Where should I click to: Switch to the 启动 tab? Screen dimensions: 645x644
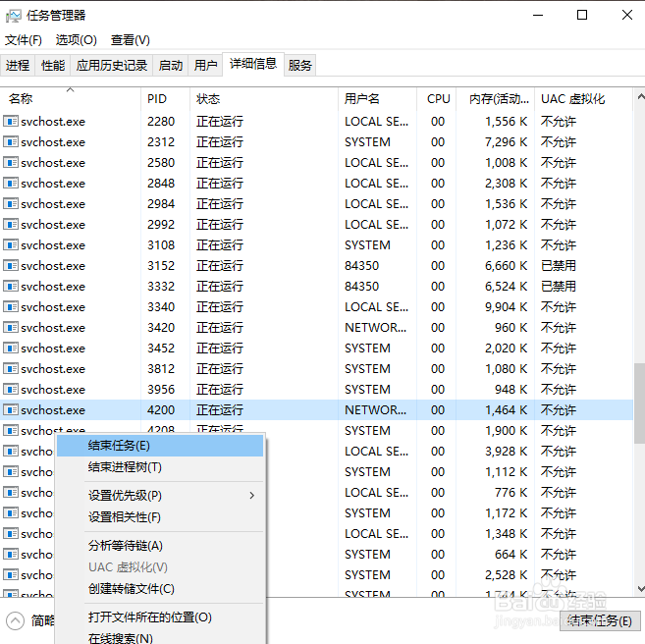(170, 65)
